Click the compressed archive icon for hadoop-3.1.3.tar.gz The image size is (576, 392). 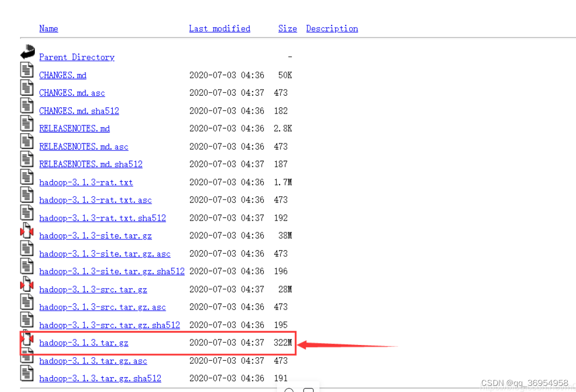pyautogui.click(x=26, y=339)
